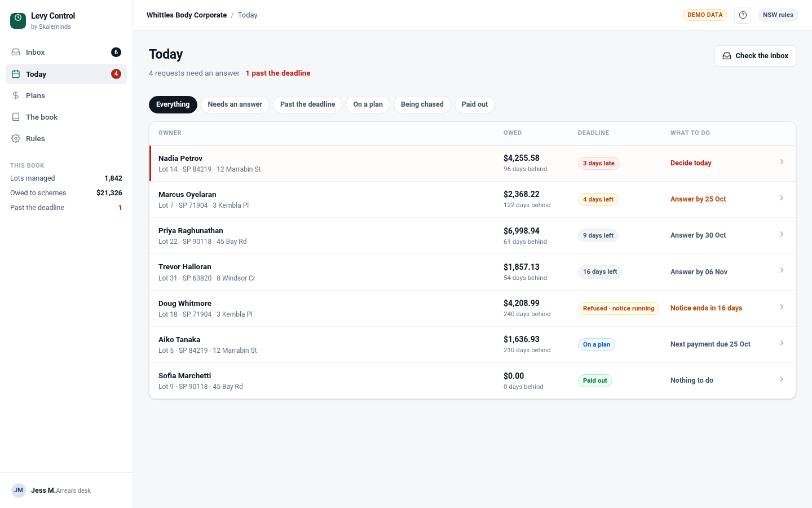Filter by On a plan
Screen dimensions: 812x508
pos(368,104)
